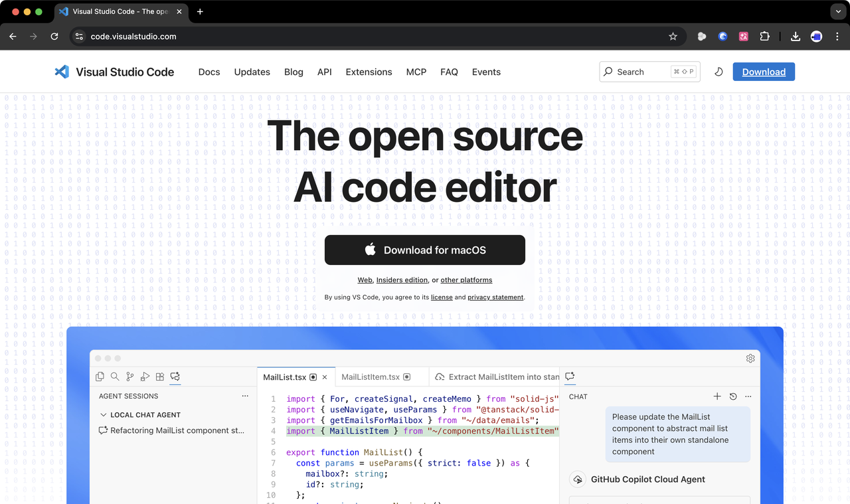Collapse the LOCAL CHAT AGENT section chevron

point(103,415)
